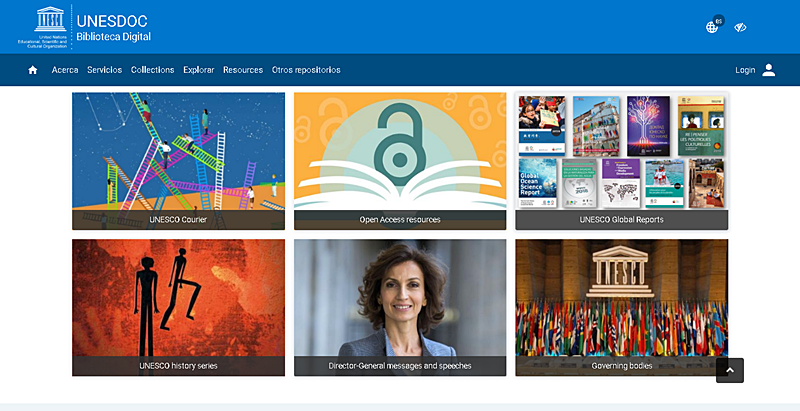Toggle the accessibility eye icon
The height and width of the screenshot is (411, 800).
point(740,27)
